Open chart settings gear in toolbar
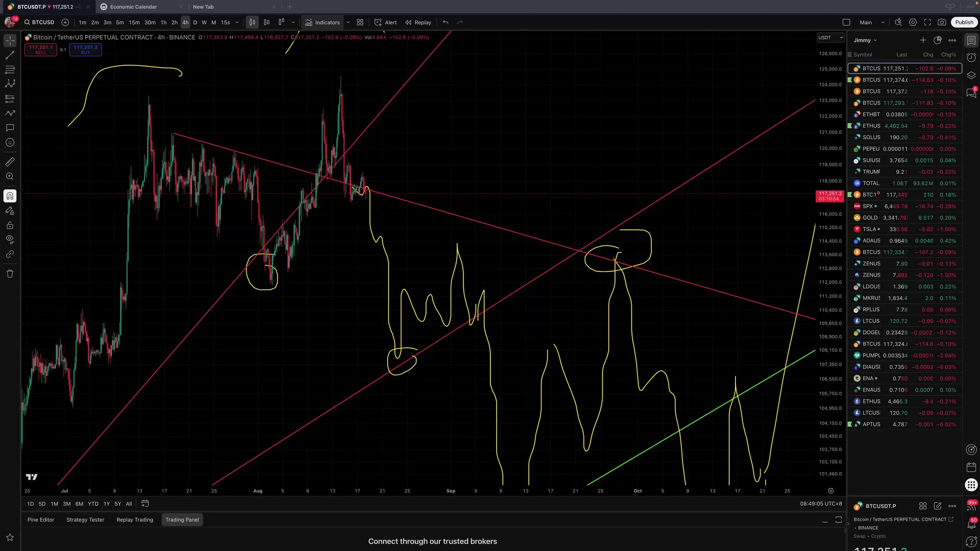This screenshot has width=980, height=551. coord(913,22)
